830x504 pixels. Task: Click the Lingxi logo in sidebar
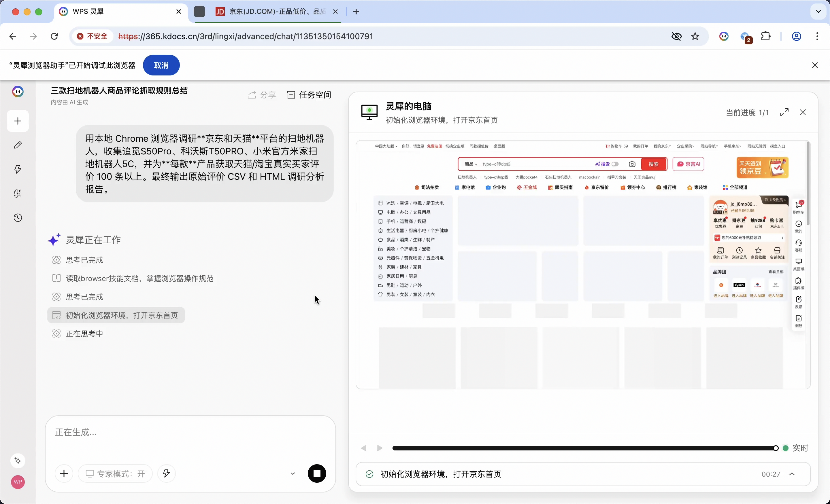[x=18, y=91]
